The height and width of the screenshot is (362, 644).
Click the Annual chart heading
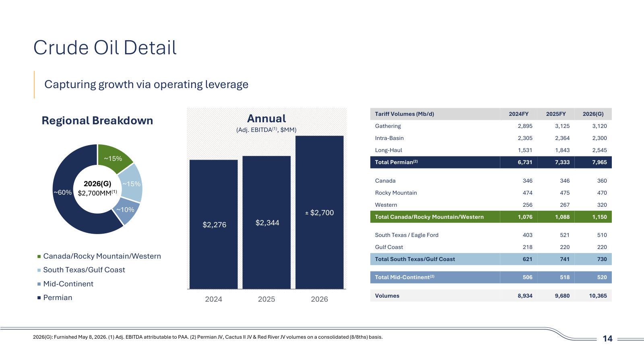[266, 118]
